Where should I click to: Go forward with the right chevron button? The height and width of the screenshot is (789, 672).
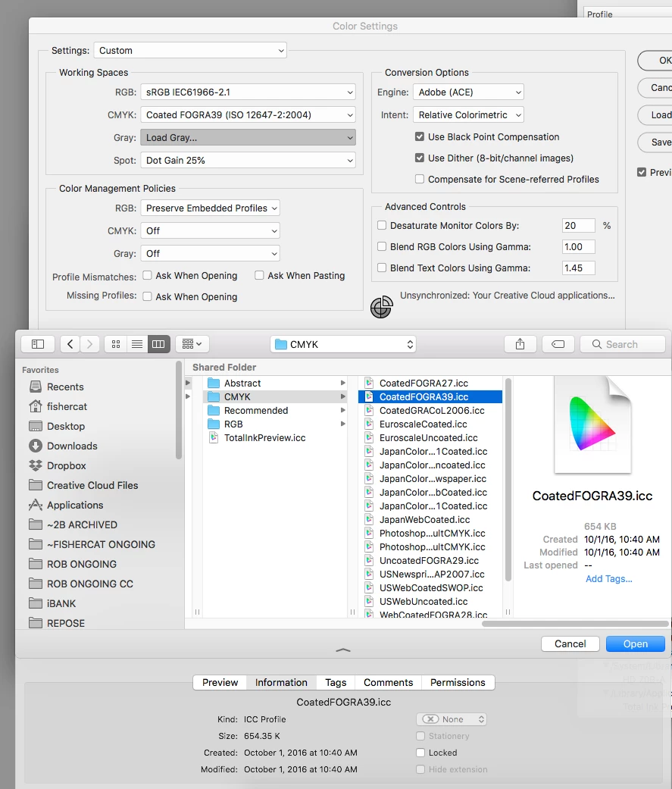tap(90, 344)
